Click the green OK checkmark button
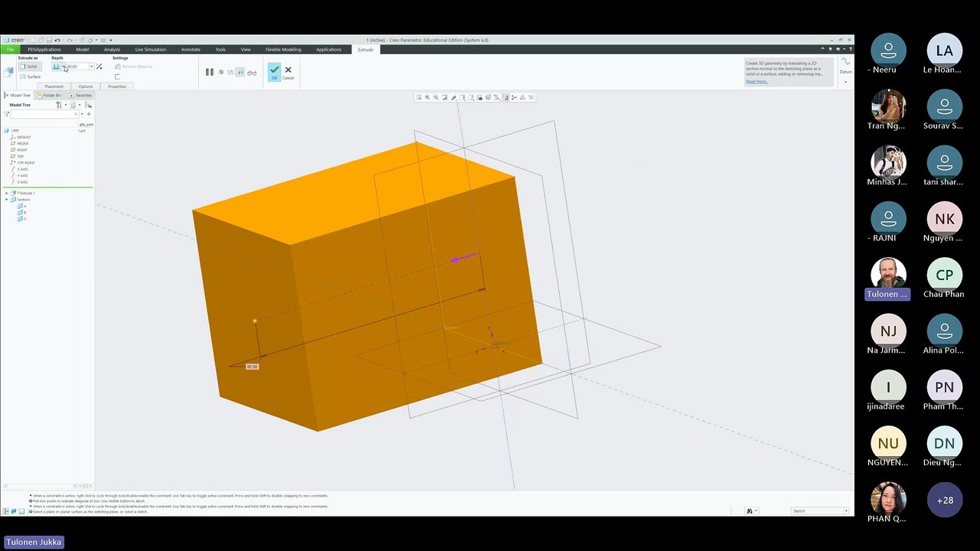980x551 pixels. pyautogui.click(x=274, y=72)
